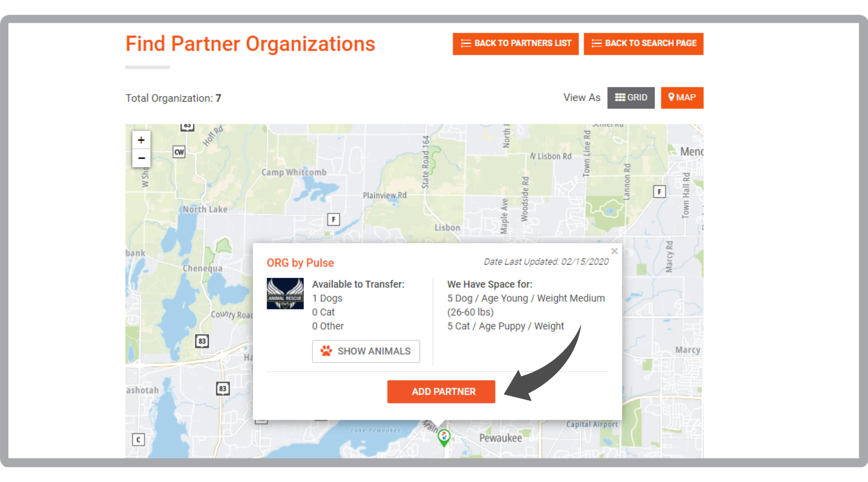This screenshot has width=868, height=482.
Task: Click the '1 Dogs' available line
Action: 327,298
